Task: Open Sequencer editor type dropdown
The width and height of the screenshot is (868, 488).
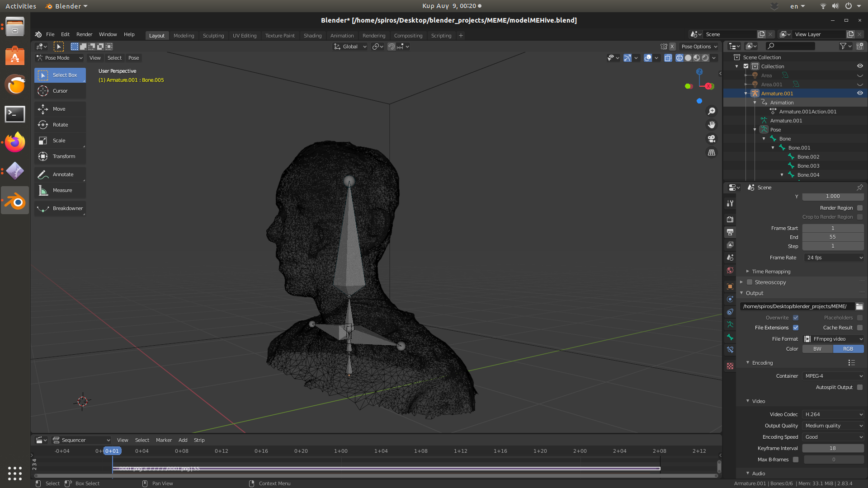Action: pos(81,440)
